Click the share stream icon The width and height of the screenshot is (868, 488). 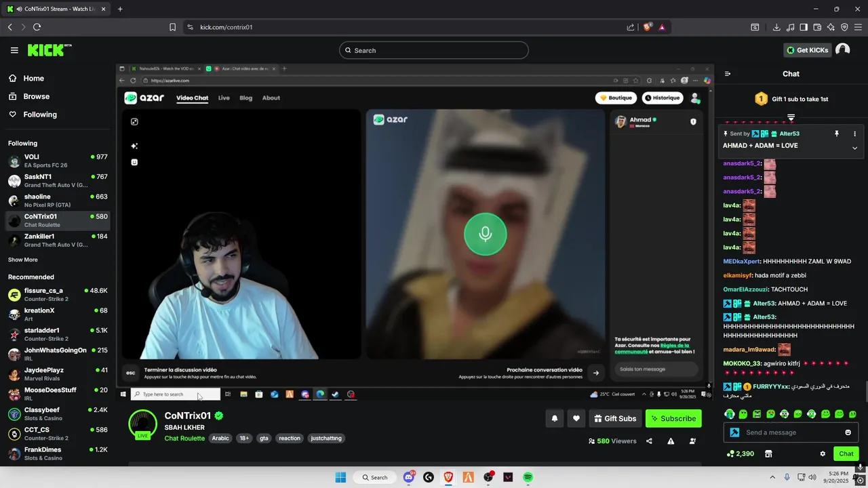point(649,441)
